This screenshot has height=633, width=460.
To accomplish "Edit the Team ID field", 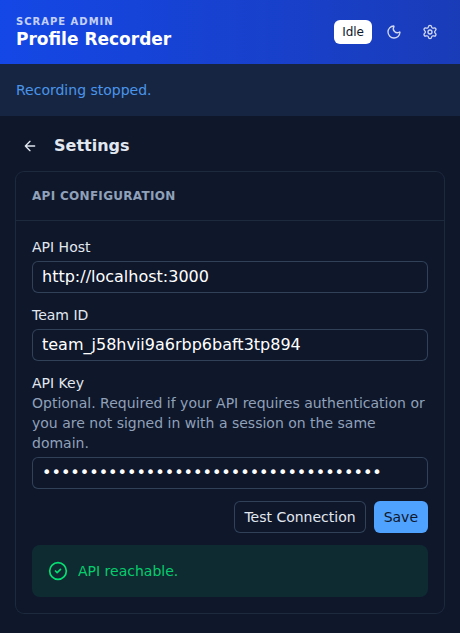I will tap(230, 345).
